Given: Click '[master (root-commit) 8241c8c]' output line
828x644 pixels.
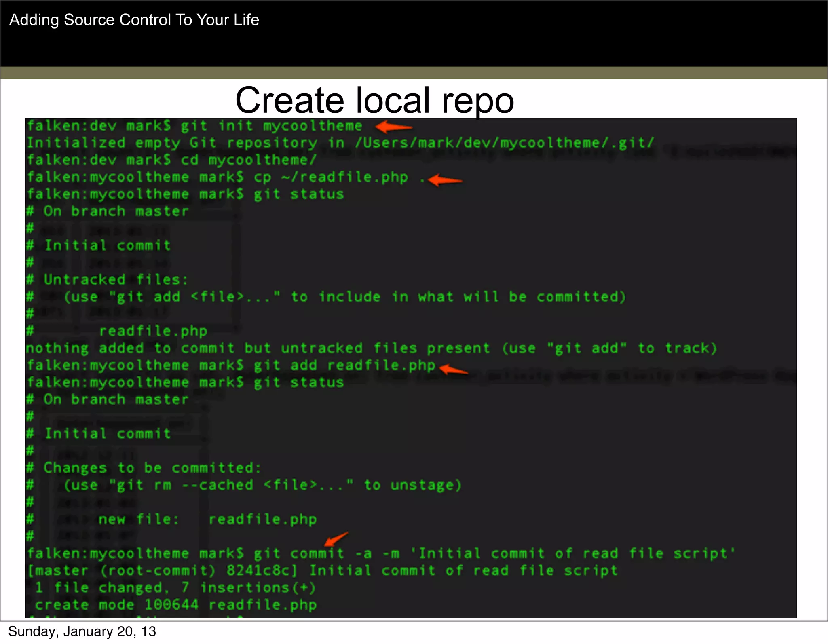Looking at the screenshot, I should pos(322,570).
